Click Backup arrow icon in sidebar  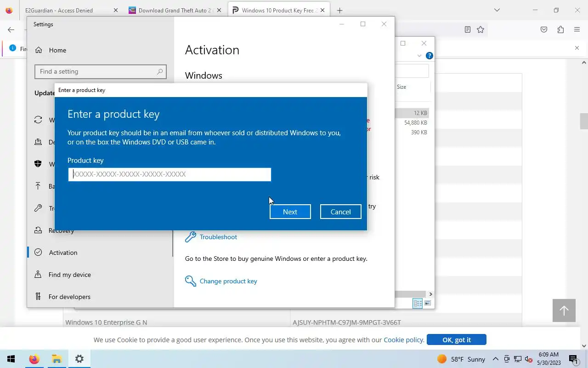[39, 186]
